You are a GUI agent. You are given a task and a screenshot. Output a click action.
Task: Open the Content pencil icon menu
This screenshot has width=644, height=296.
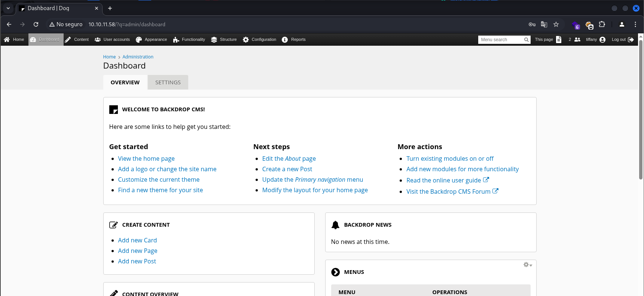[x=68, y=40]
